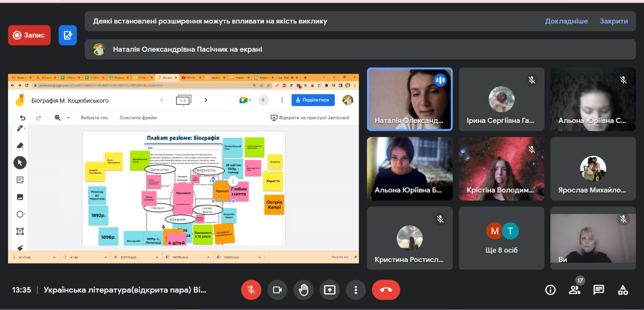Select the Наталія Олександ... video tile
The height and width of the screenshot is (310, 644).
click(x=410, y=99)
